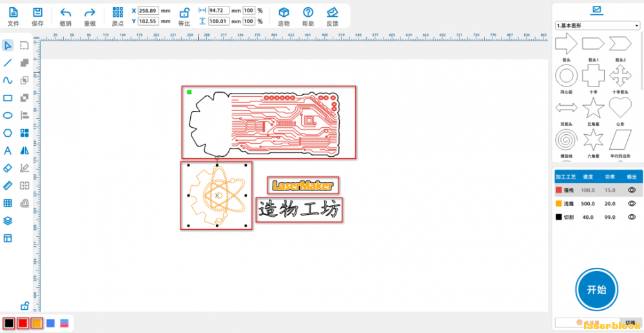Select the 描线 process row

[x=598, y=190]
